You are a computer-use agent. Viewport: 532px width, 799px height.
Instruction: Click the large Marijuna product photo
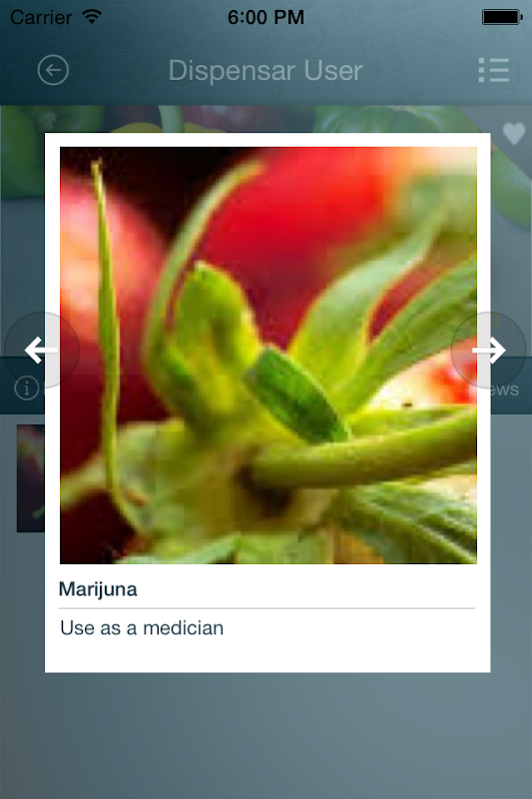268,356
